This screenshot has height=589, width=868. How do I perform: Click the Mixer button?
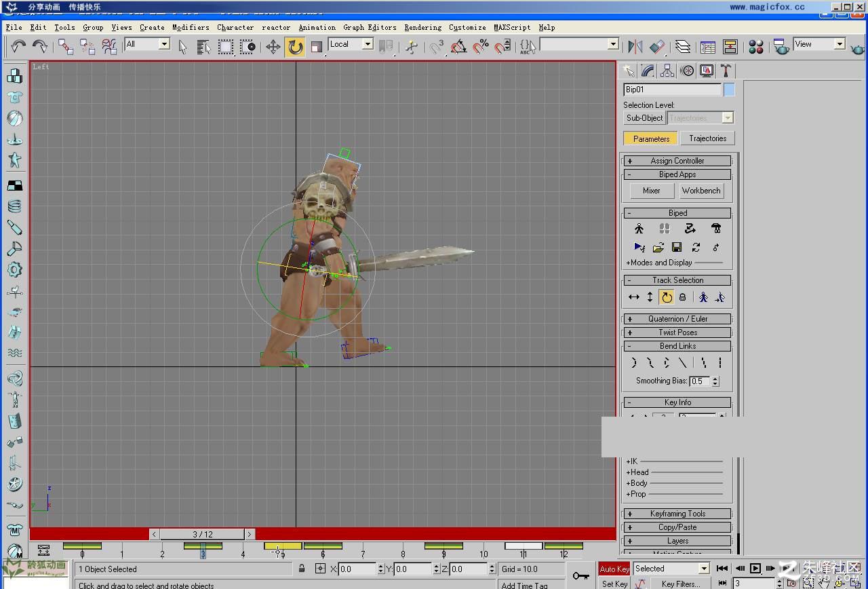coord(652,191)
